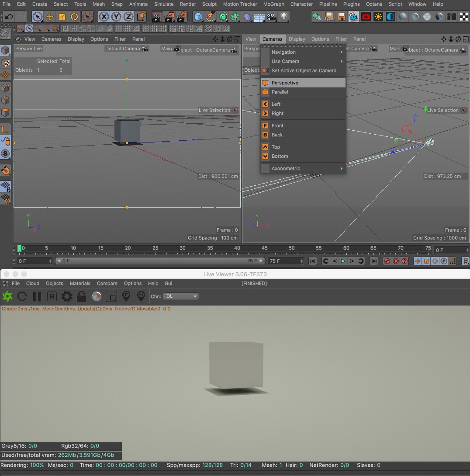470x476 pixels.
Task: Click the green timeline playhead
Action: click(x=19, y=249)
